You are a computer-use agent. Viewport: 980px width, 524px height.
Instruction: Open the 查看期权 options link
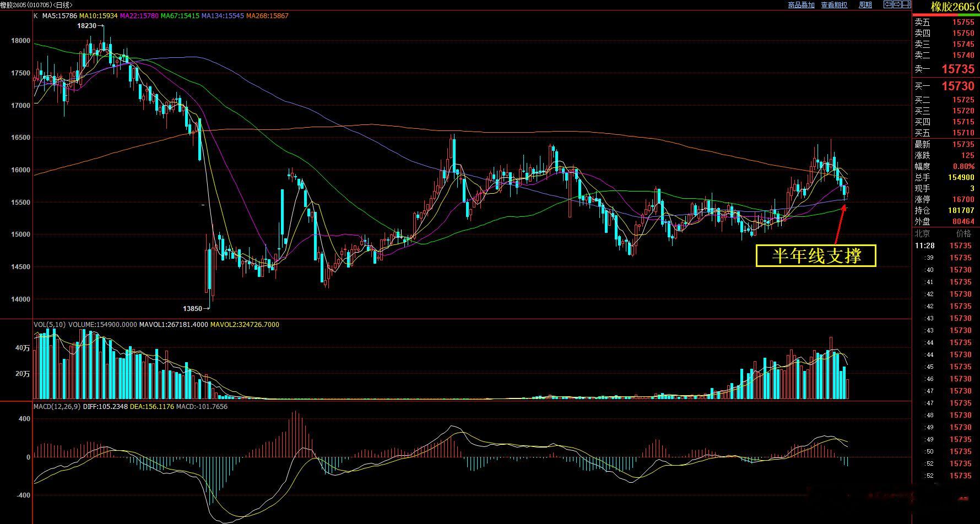(834, 5)
